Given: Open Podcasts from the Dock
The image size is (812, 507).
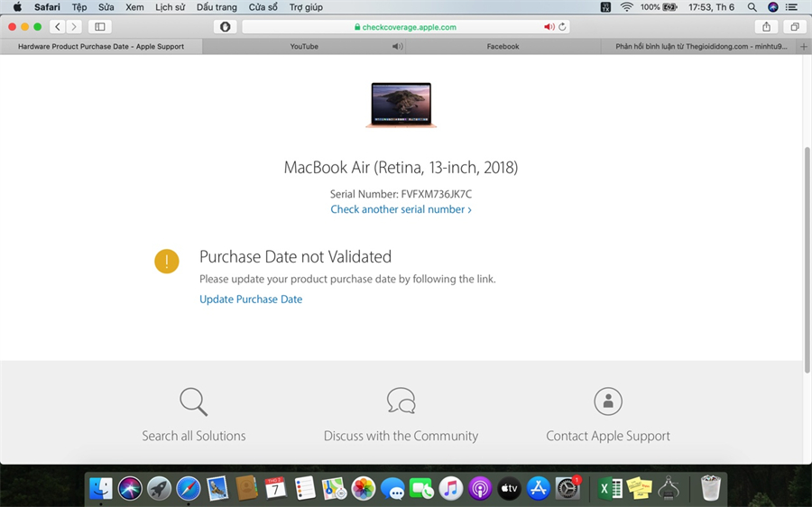Looking at the screenshot, I should (480, 488).
